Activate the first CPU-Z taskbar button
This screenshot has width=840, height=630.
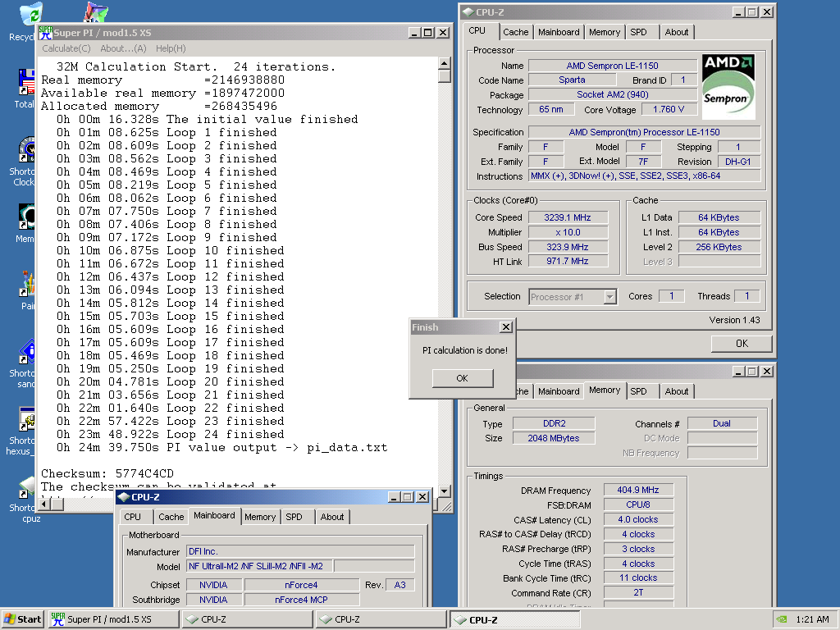248,619
